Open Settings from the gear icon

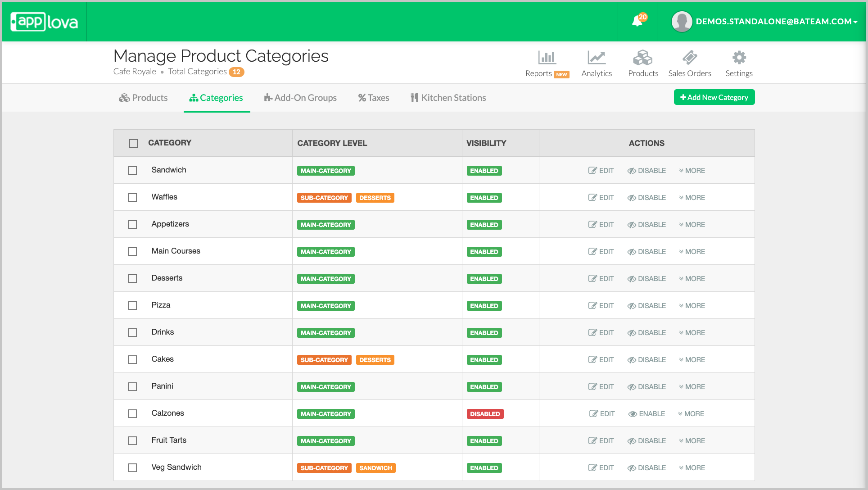coord(739,58)
